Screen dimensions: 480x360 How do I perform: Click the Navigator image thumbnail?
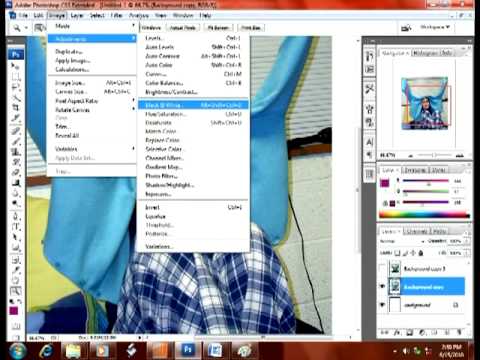coord(425,103)
